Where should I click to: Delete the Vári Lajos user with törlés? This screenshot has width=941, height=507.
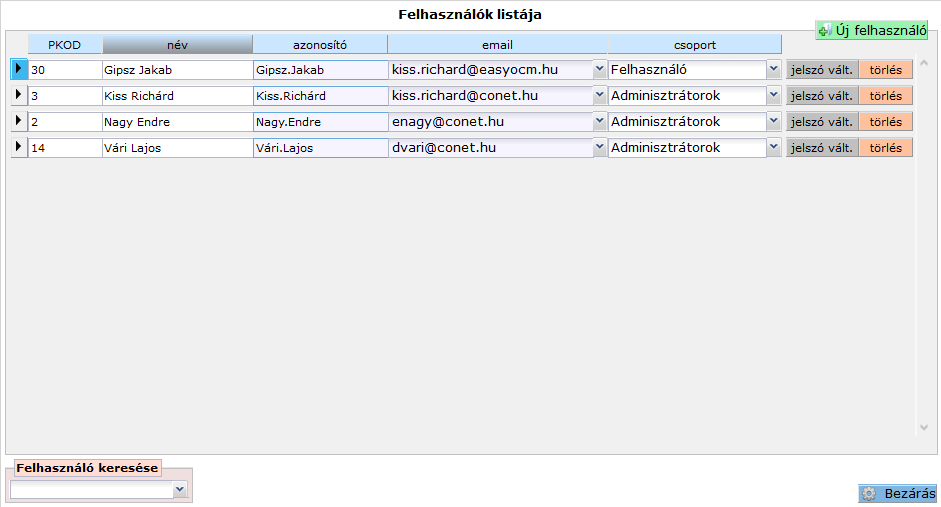click(886, 148)
